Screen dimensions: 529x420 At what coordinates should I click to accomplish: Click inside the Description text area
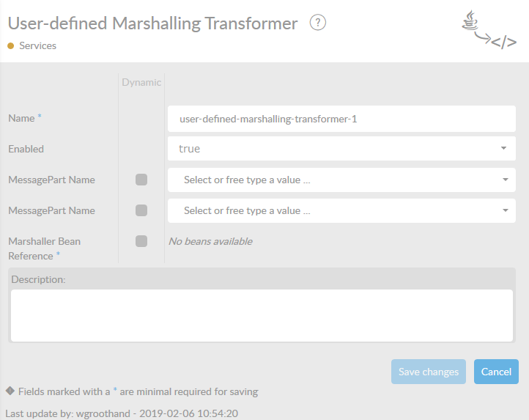[x=262, y=315]
